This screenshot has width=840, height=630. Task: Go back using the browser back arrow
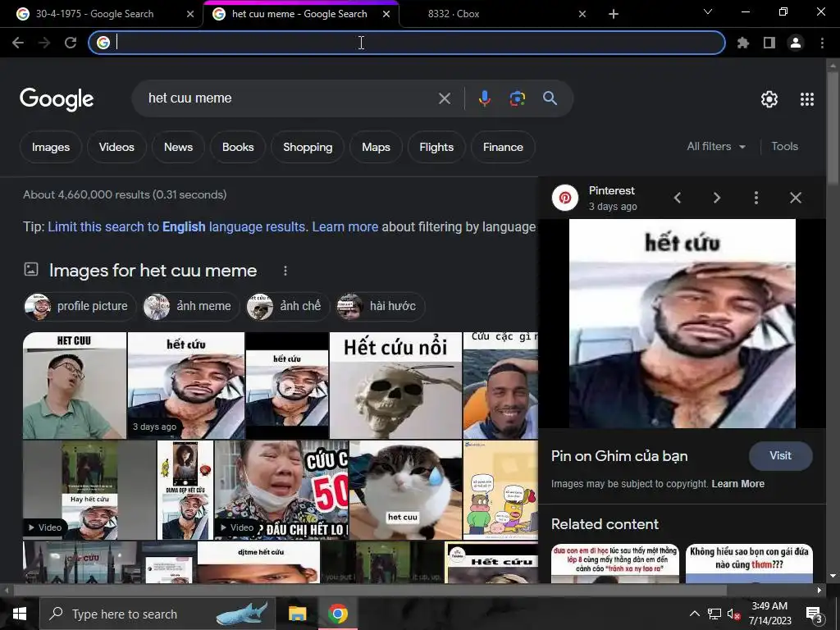(18, 43)
